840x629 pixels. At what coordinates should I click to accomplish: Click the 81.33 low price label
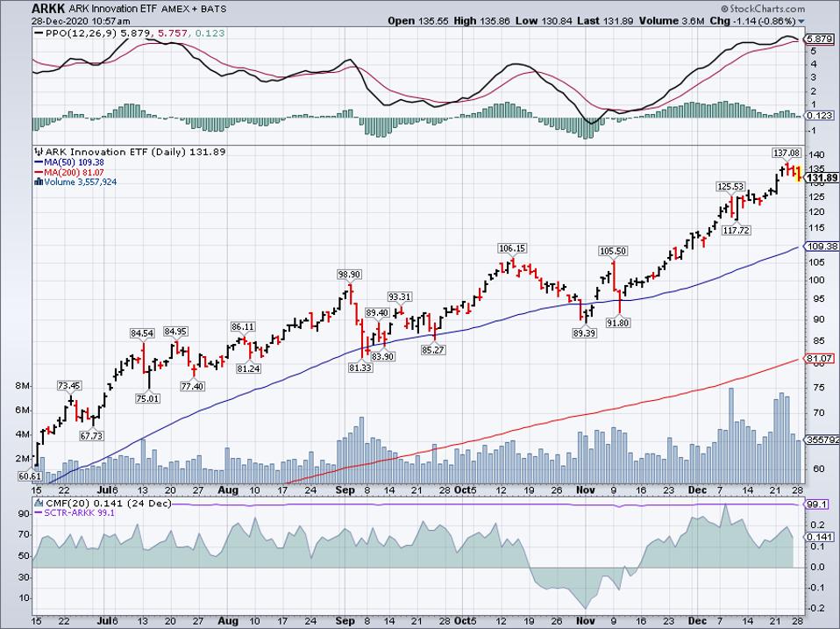click(x=360, y=368)
